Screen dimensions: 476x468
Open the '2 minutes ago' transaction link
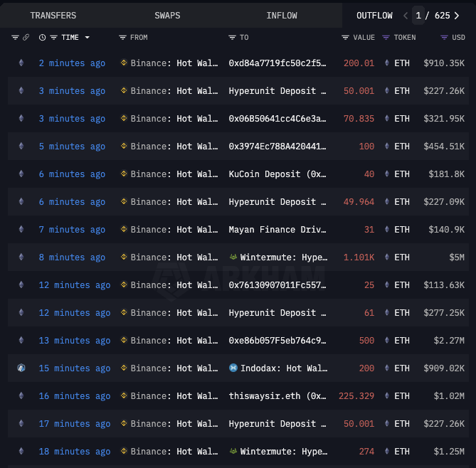[x=72, y=63]
